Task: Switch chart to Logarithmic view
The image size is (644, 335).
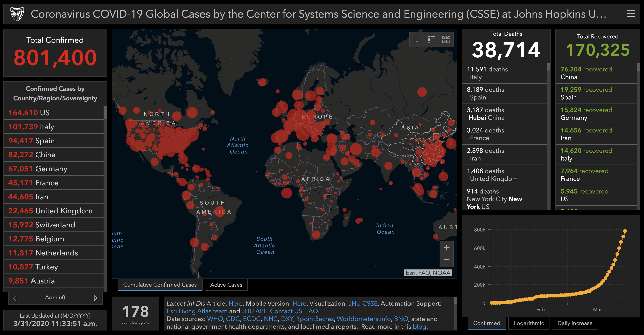Action: (x=529, y=323)
